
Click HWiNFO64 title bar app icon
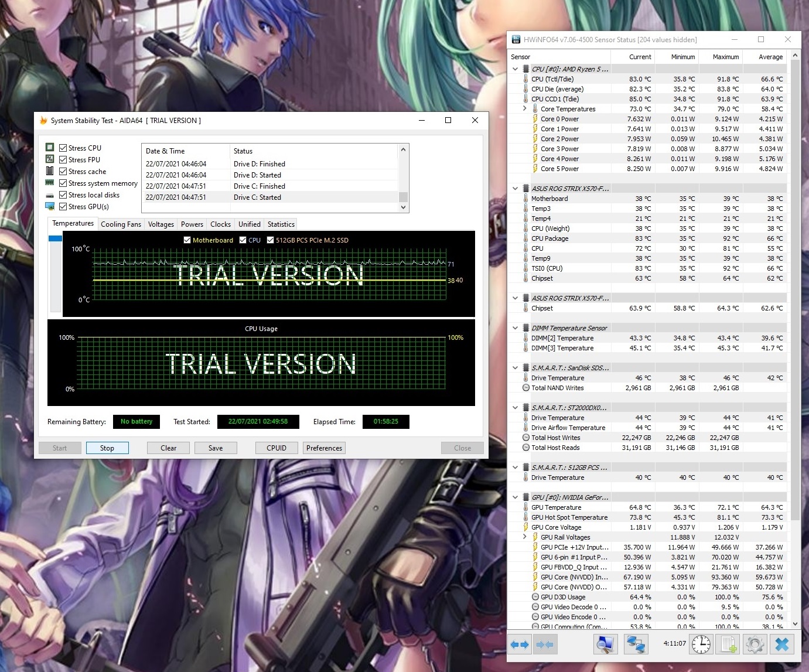[516, 40]
